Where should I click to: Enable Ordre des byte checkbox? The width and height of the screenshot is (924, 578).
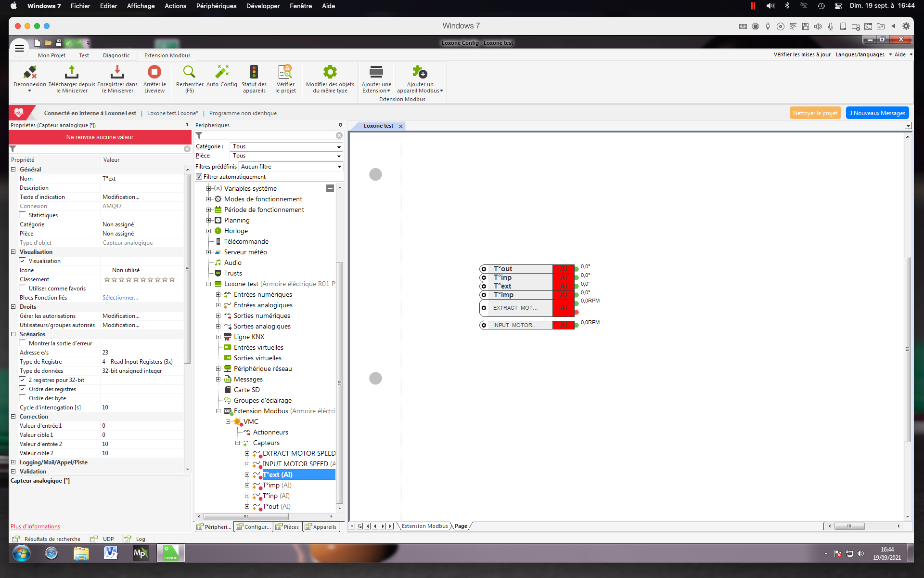click(23, 398)
